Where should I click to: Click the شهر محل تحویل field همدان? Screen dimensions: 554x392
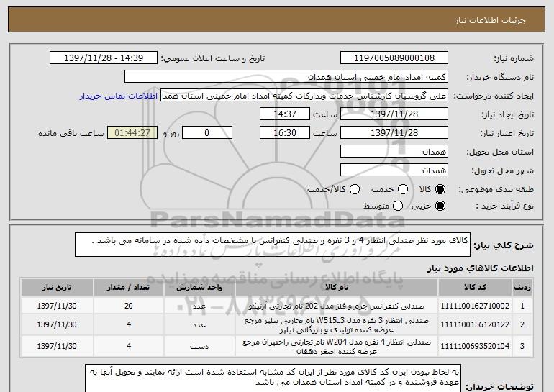(x=394, y=170)
